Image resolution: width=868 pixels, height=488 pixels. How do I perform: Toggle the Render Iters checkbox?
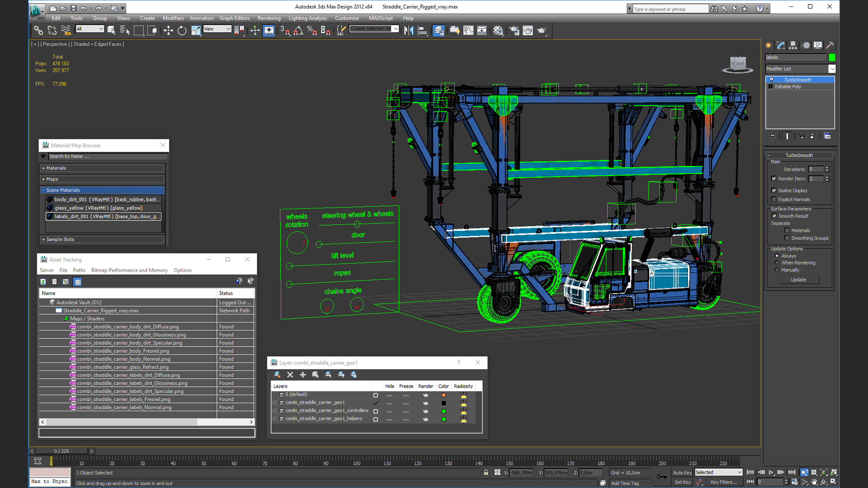774,178
